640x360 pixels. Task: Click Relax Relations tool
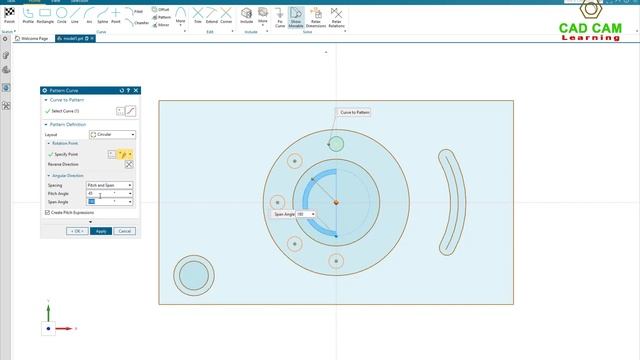[x=336, y=18]
